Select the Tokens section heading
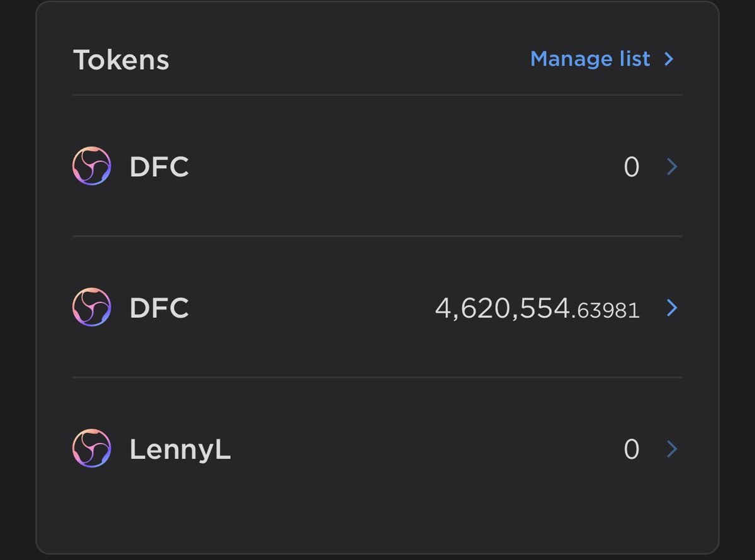Screen dimensions: 755x560 click(121, 60)
